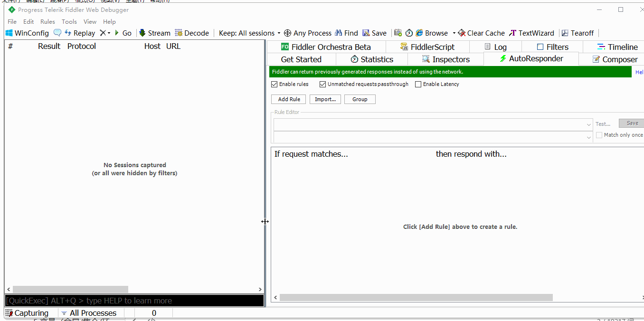Screen dimensions: 644x321
Task: Click the Any Process target icon
Action: [287, 33]
